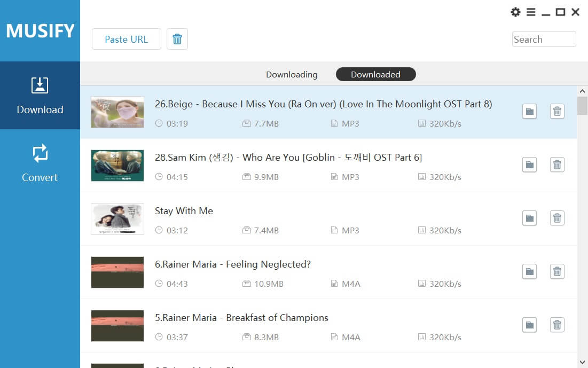Click the title "28.Sam Kim - Who Are You"
This screenshot has width=588, height=368.
[x=288, y=158]
